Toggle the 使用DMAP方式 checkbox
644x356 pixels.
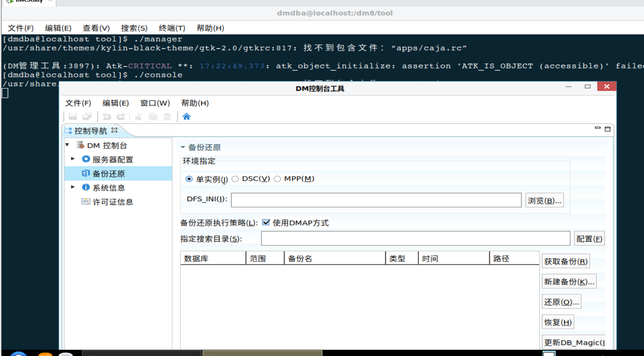(x=266, y=222)
